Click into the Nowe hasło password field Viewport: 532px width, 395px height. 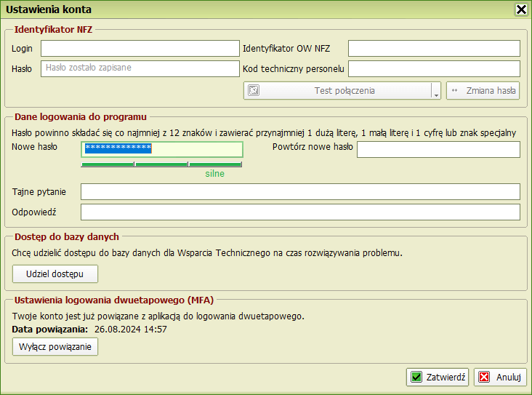tap(161, 149)
